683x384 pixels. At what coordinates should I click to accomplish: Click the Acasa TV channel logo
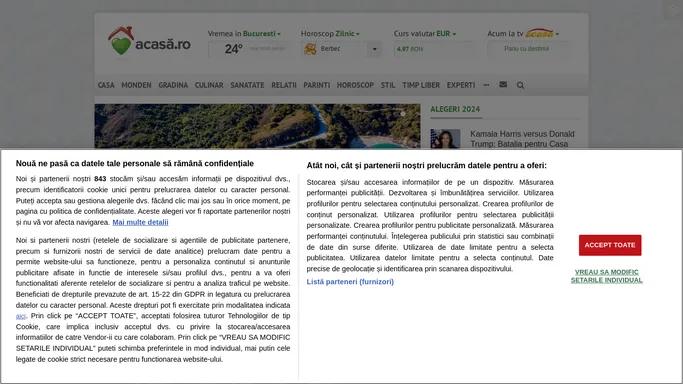[539, 34]
